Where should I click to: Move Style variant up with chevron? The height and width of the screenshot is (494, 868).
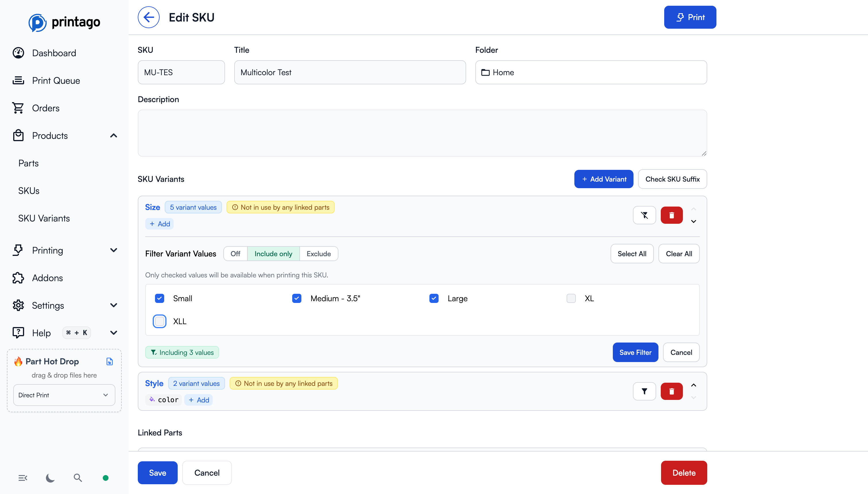[x=693, y=385]
